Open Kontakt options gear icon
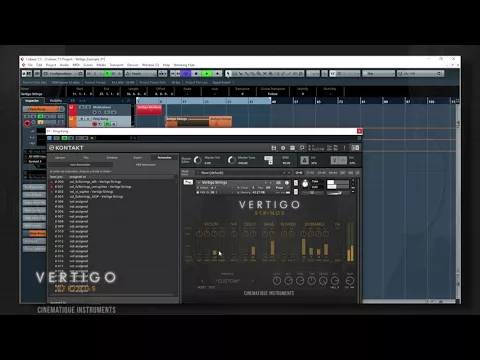The width and height of the screenshot is (480, 360). click(x=283, y=148)
